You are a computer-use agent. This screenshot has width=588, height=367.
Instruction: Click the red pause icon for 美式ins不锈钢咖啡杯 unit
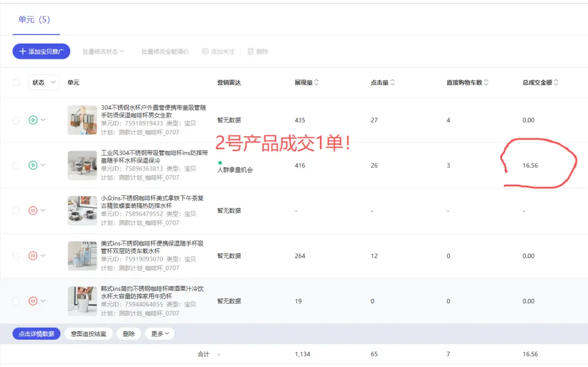tap(33, 255)
